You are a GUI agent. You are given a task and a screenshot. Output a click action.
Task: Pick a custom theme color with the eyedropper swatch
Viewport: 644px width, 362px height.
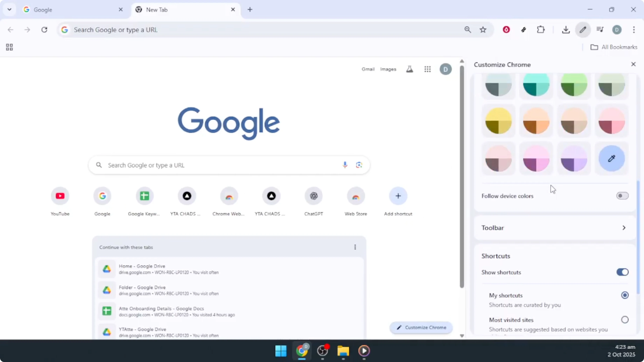click(x=612, y=158)
